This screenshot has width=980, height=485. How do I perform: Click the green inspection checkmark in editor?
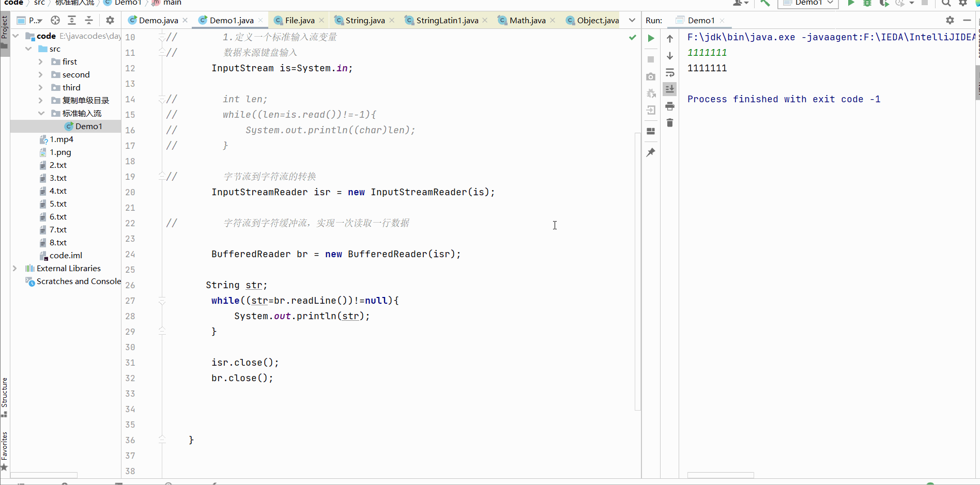tap(633, 37)
